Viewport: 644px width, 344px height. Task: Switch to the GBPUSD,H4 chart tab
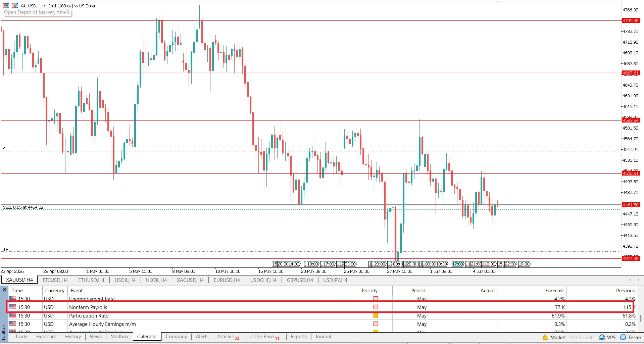tap(300, 280)
